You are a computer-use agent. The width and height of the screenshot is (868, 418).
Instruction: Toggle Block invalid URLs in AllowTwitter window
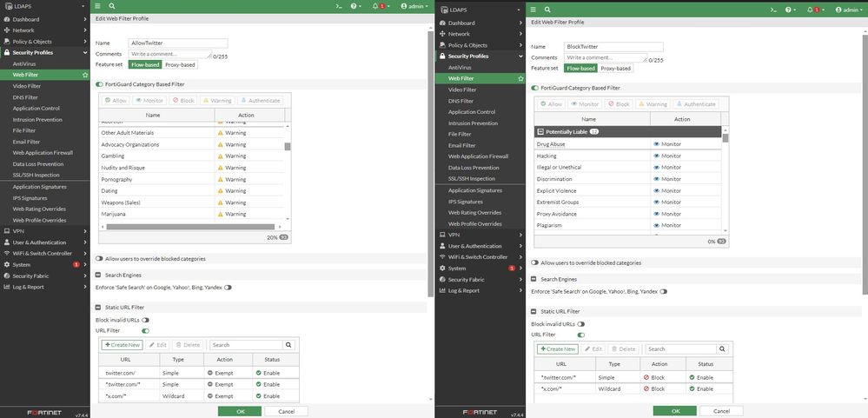(x=145, y=320)
